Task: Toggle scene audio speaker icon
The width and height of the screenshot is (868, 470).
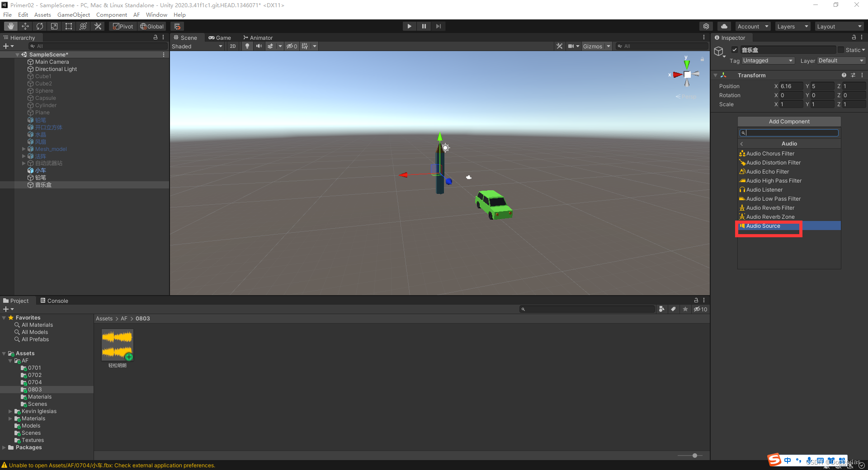Action: point(259,46)
